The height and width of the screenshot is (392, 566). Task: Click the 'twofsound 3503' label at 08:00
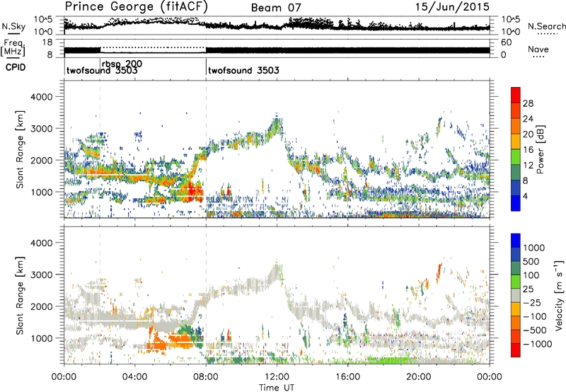point(243,70)
